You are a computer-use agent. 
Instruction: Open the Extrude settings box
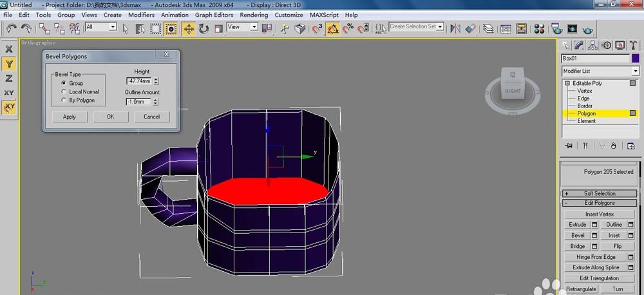tap(594, 225)
